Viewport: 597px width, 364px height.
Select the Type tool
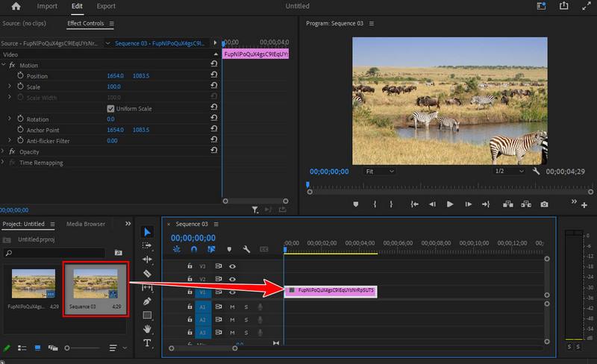147,342
